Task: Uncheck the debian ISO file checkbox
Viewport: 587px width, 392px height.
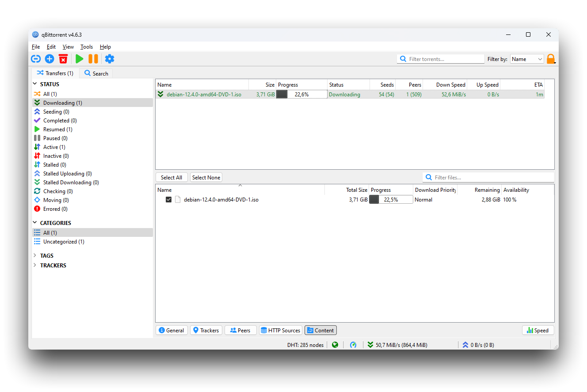Action: [x=168, y=199]
